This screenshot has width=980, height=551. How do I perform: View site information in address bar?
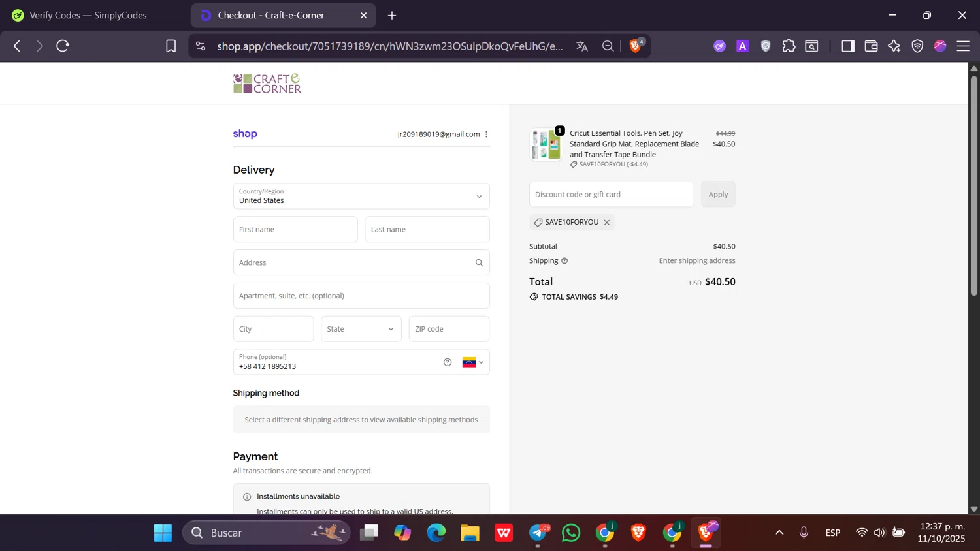coord(201,46)
